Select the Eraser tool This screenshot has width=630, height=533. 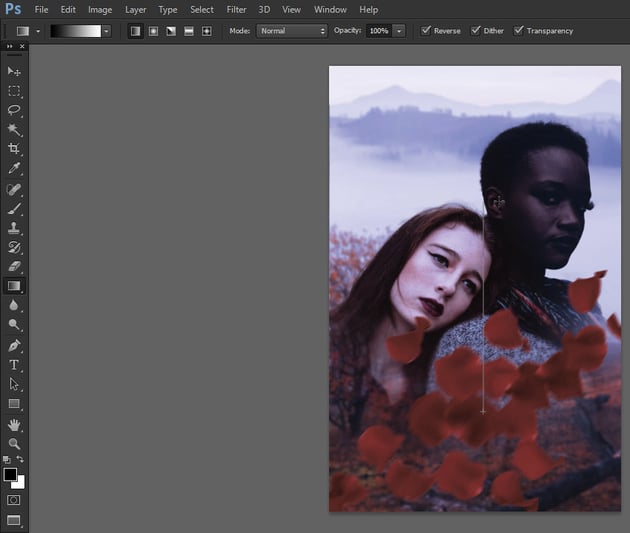tap(14, 266)
